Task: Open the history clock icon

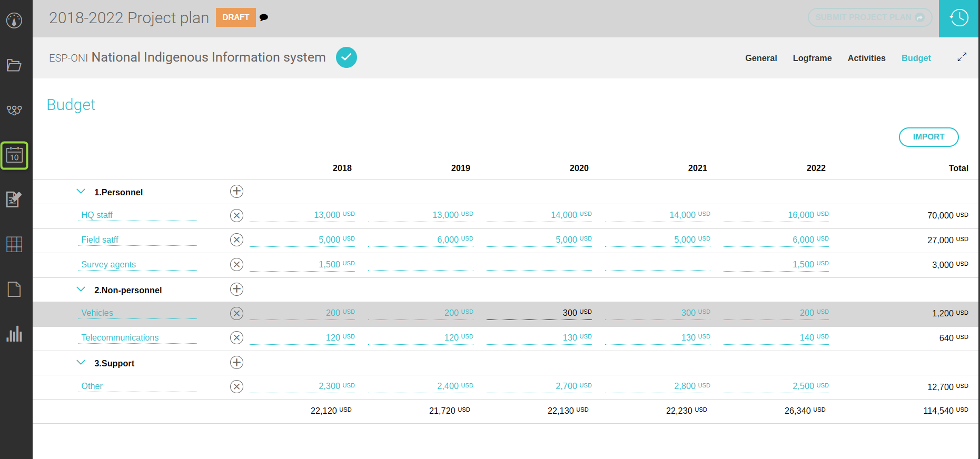Action: (959, 18)
